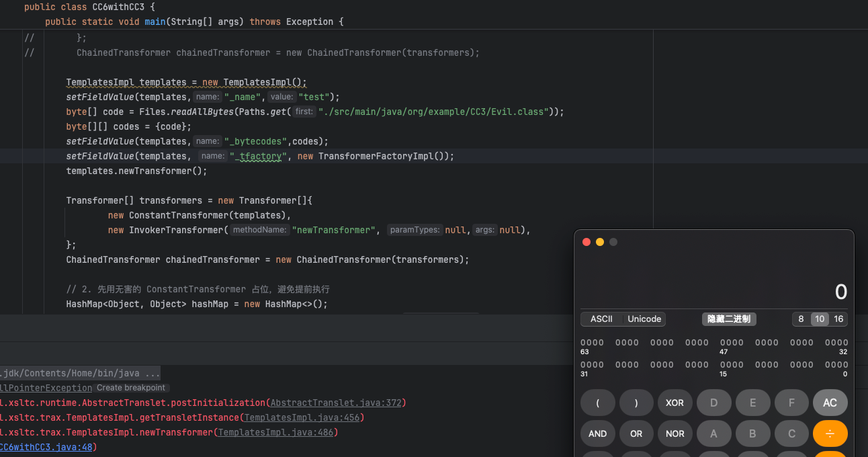Open CC6withCC3.java:48 stack trace link
This screenshot has width=868, height=457.
[x=46, y=447]
